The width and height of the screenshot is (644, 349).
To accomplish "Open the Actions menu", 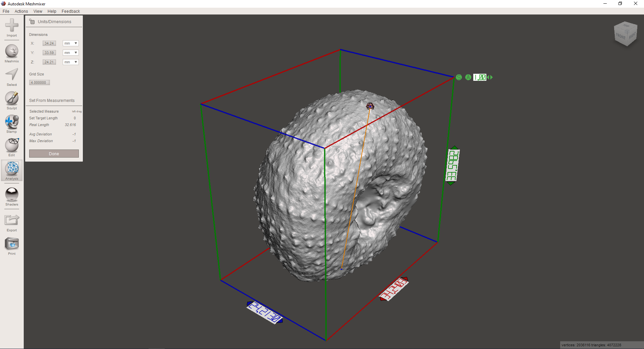I will [21, 11].
